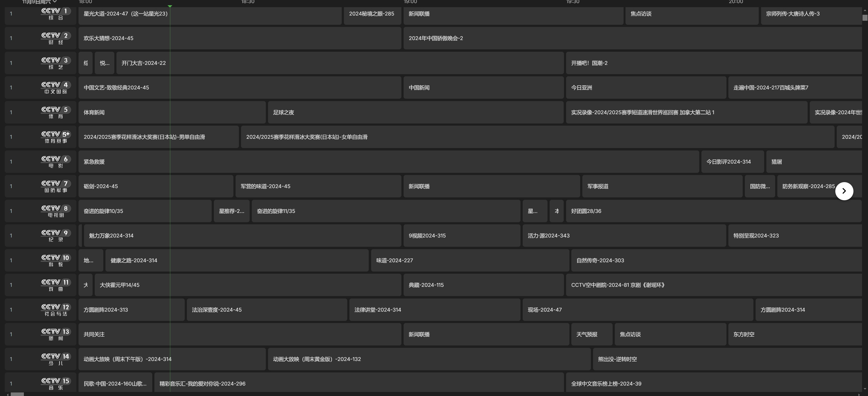Select the CCTV 9 纪录 channel logo

point(56,236)
